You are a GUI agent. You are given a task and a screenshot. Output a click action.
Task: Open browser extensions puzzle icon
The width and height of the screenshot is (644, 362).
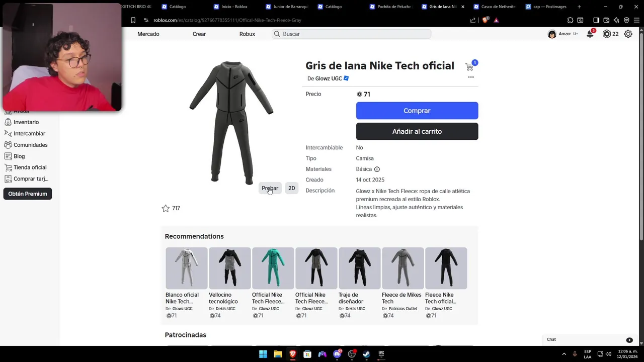[x=570, y=20]
